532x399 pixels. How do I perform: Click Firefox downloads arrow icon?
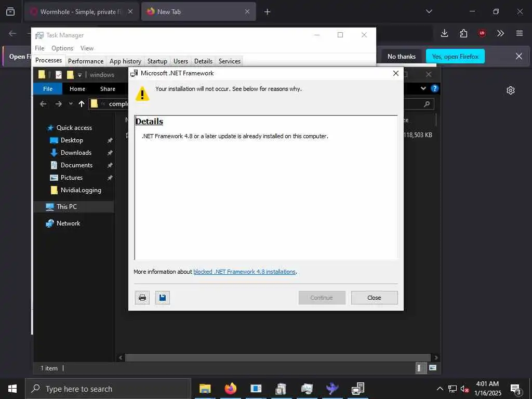(445, 33)
